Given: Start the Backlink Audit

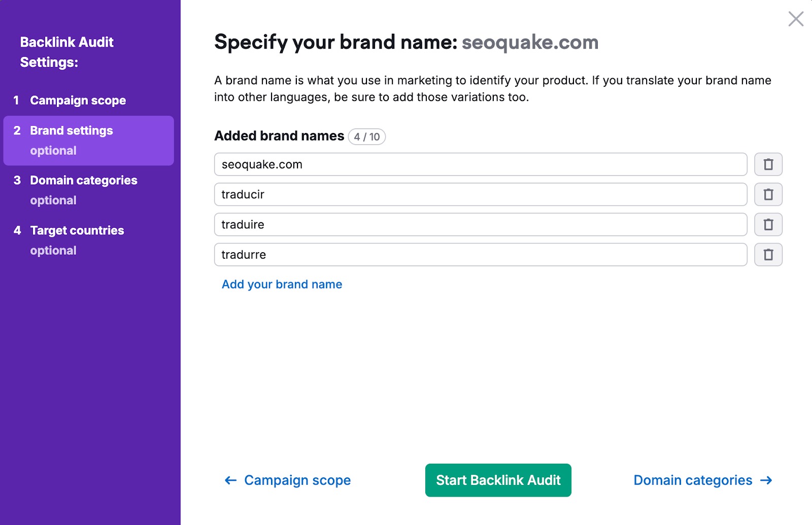Looking at the screenshot, I should point(498,480).
